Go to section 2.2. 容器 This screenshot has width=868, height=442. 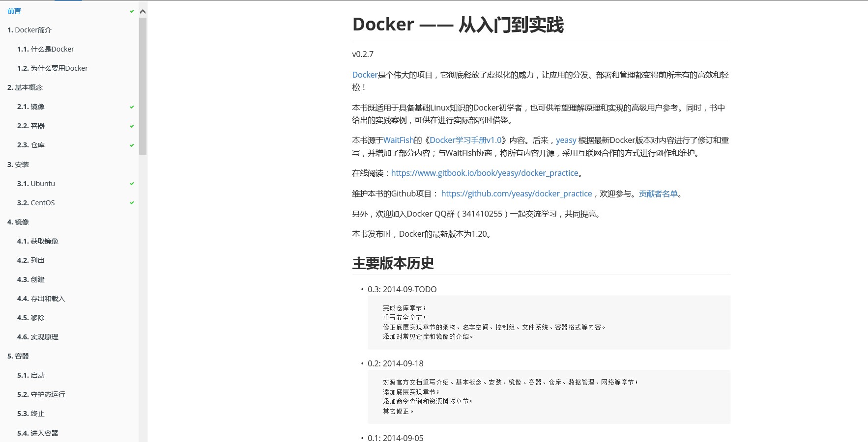[x=31, y=126]
